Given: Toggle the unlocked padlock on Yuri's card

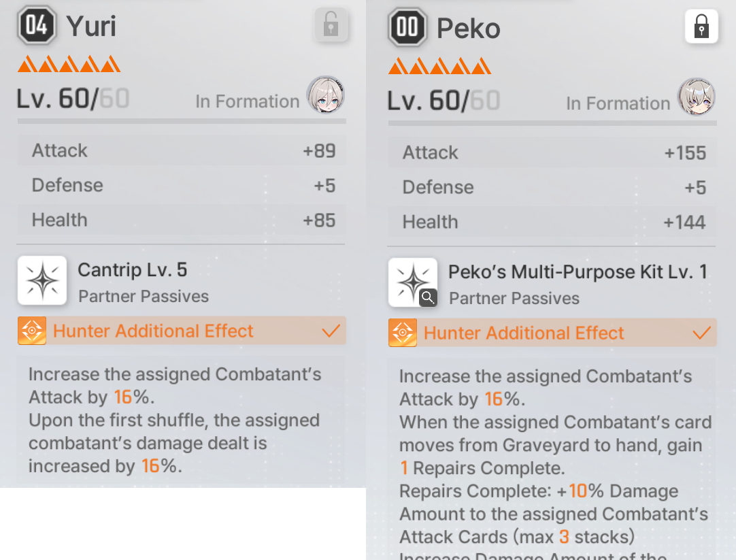Looking at the screenshot, I should click(x=331, y=24).
